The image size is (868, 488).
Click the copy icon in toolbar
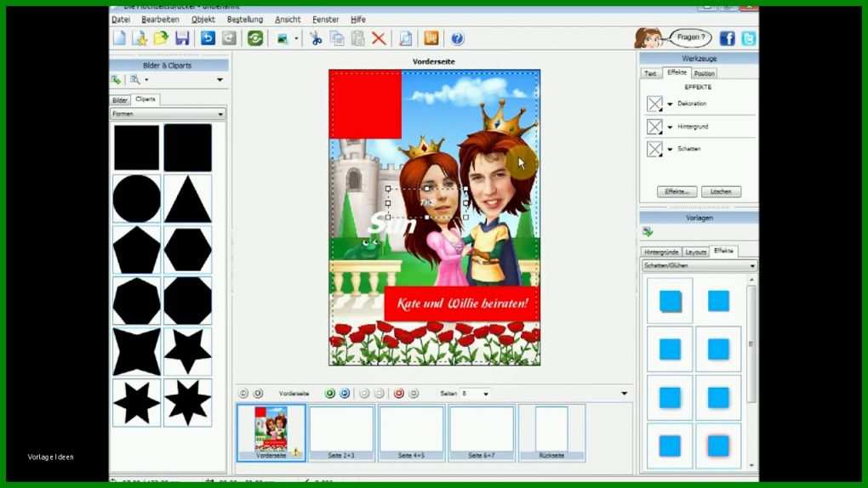tap(337, 38)
